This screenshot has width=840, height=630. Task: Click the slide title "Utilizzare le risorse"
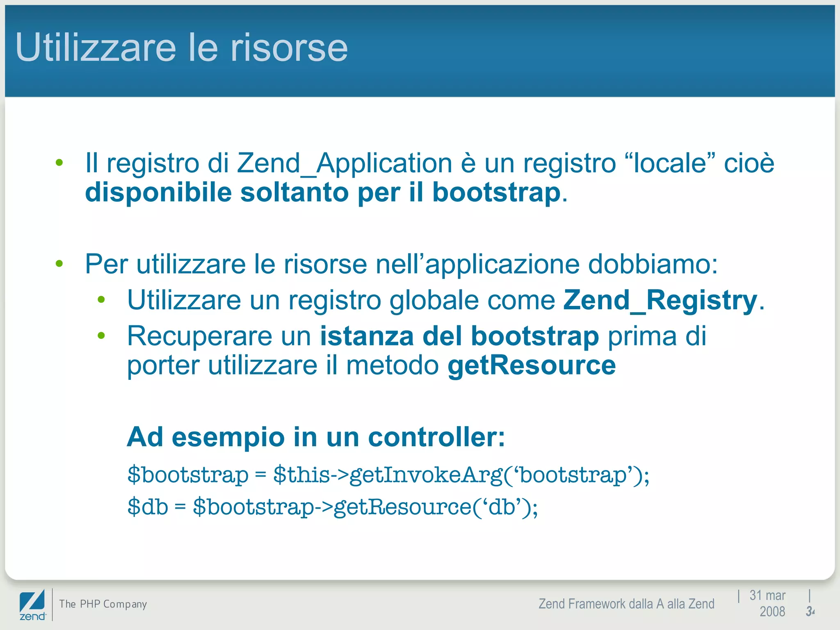(181, 48)
